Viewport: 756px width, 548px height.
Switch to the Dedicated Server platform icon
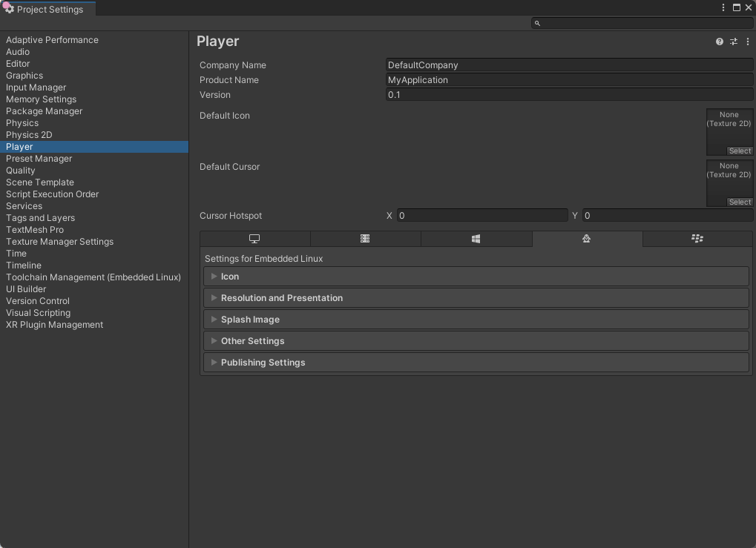(365, 239)
